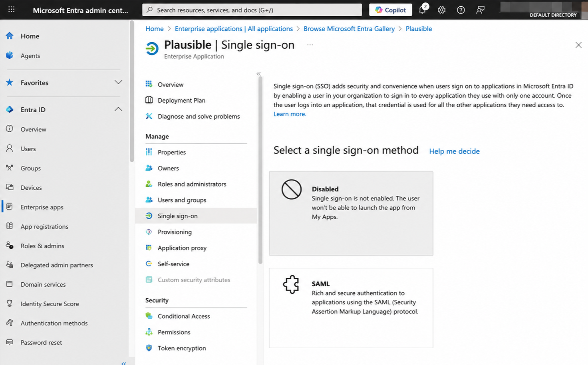
Task: Click the application menu vertical scrollbar
Action: tap(260, 170)
